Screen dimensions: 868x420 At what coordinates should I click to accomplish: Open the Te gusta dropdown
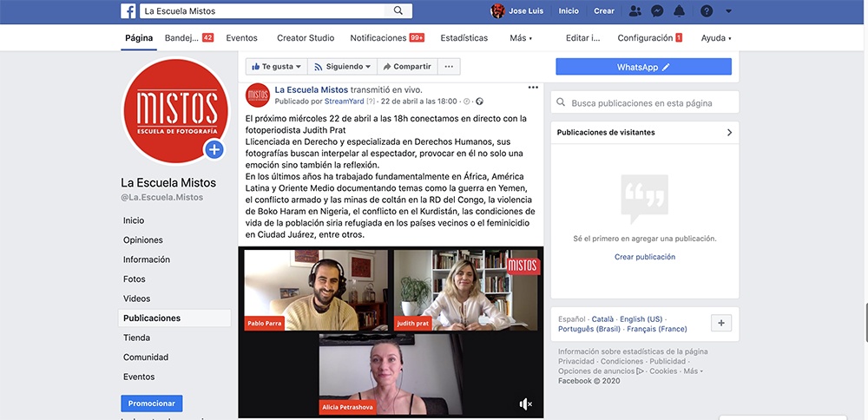pyautogui.click(x=277, y=67)
